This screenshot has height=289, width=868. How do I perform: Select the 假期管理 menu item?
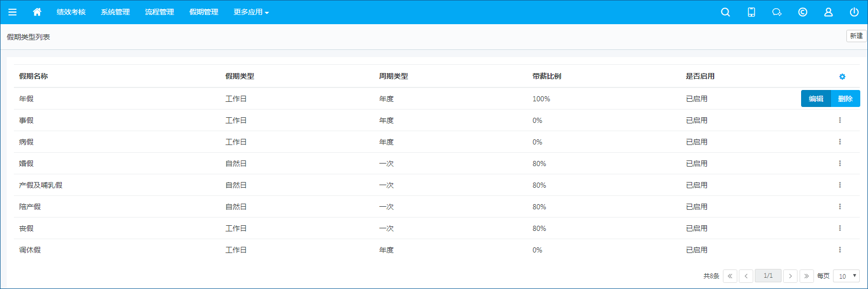point(204,12)
